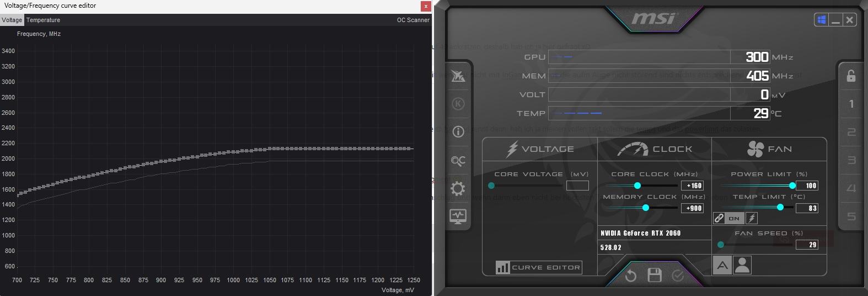
Task: Open the system information (i) icon
Action: point(458,131)
